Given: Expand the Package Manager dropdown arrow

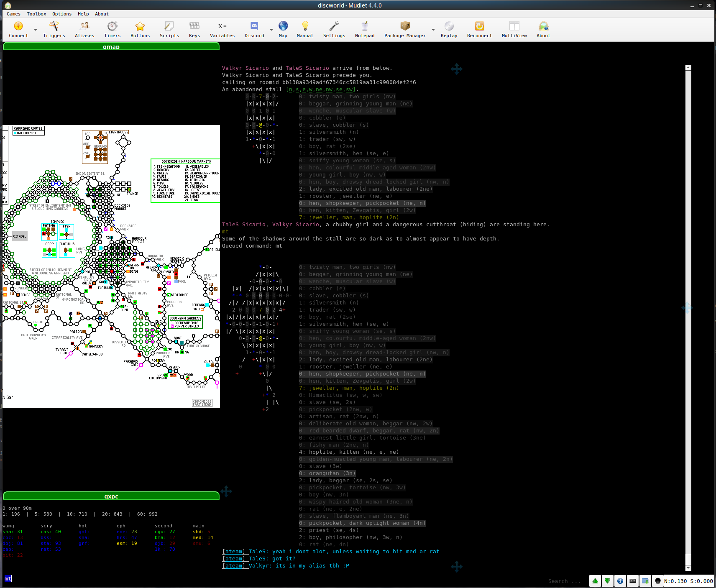Looking at the screenshot, I should (433, 30).
